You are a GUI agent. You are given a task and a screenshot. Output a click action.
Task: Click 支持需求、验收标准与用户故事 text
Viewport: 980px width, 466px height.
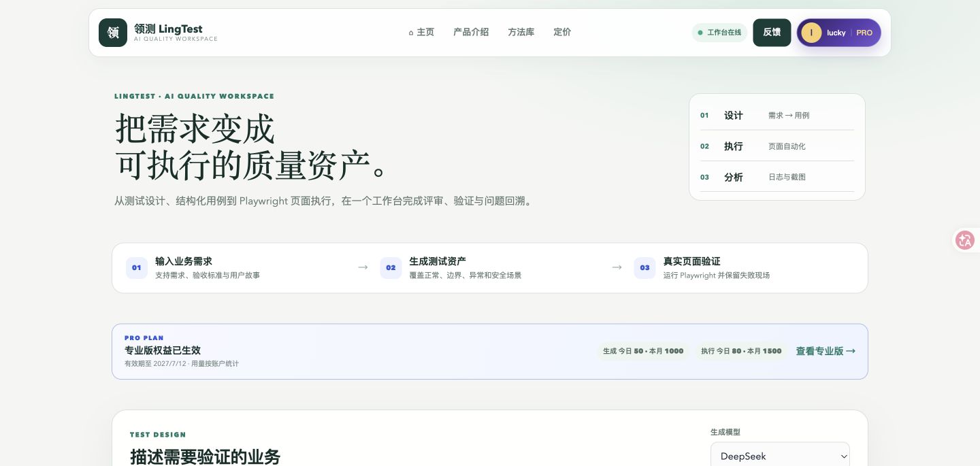[208, 276]
